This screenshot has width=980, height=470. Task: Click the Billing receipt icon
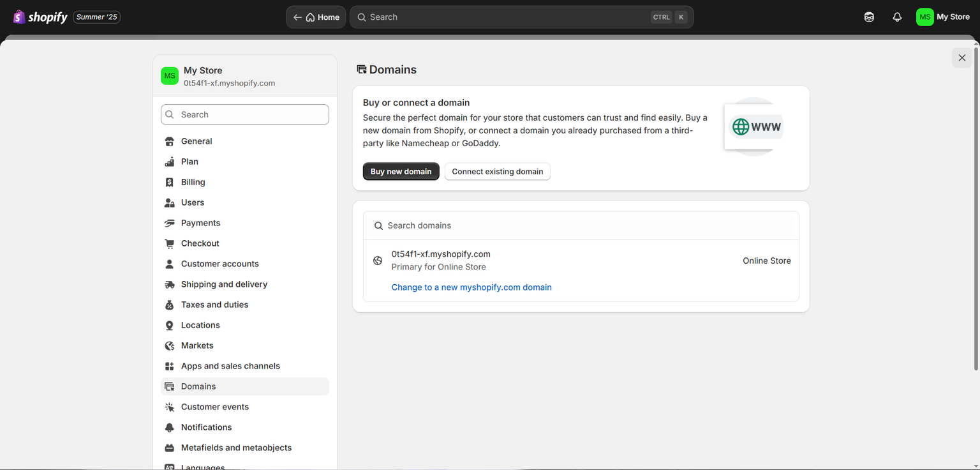[x=169, y=182]
